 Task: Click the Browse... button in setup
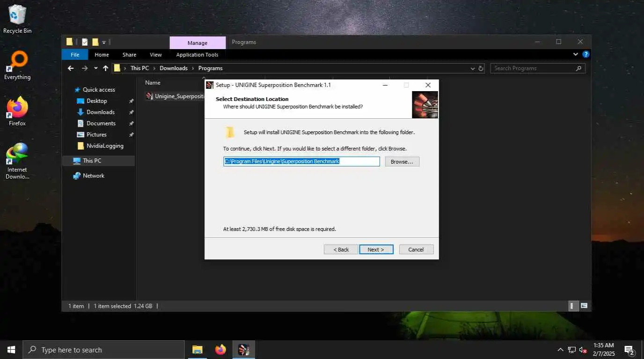(402, 162)
